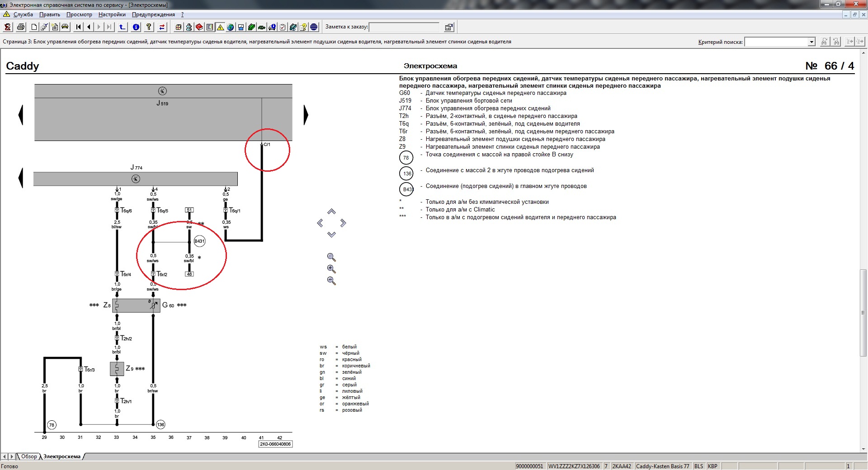
Task: Open the Служба menu
Action: [23, 14]
